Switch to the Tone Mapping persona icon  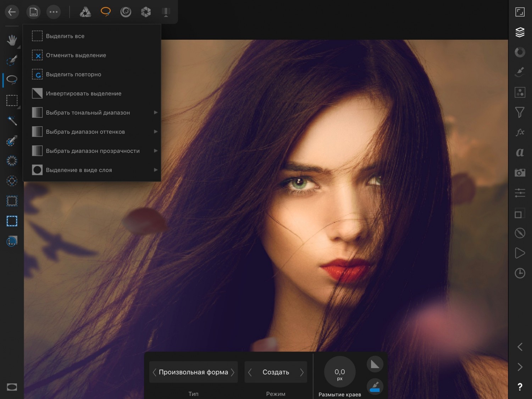click(x=166, y=12)
